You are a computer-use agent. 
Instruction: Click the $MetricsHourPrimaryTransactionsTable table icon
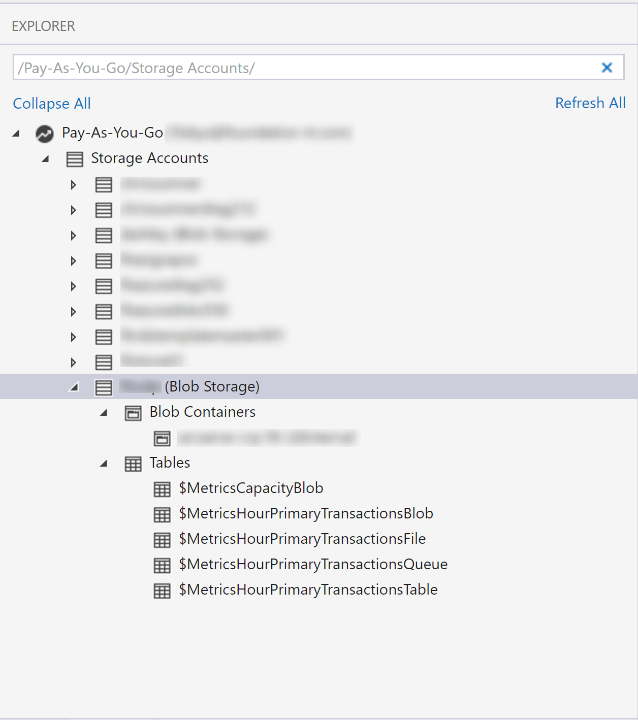point(162,591)
